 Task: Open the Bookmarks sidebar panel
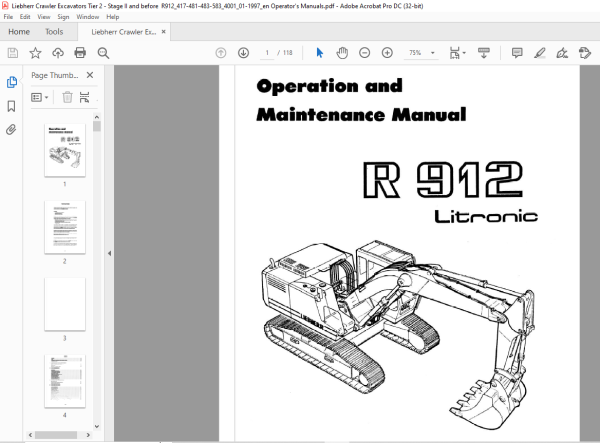click(x=11, y=106)
